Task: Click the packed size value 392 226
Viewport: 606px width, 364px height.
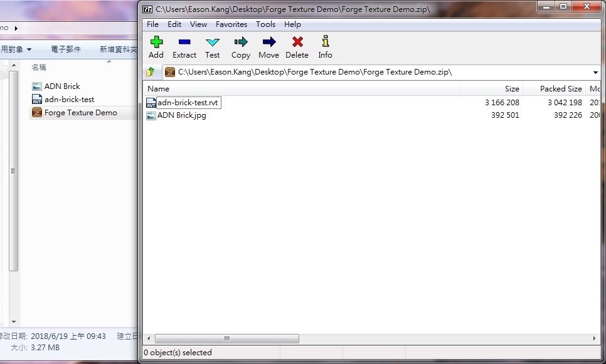Action: (x=568, y=115)
